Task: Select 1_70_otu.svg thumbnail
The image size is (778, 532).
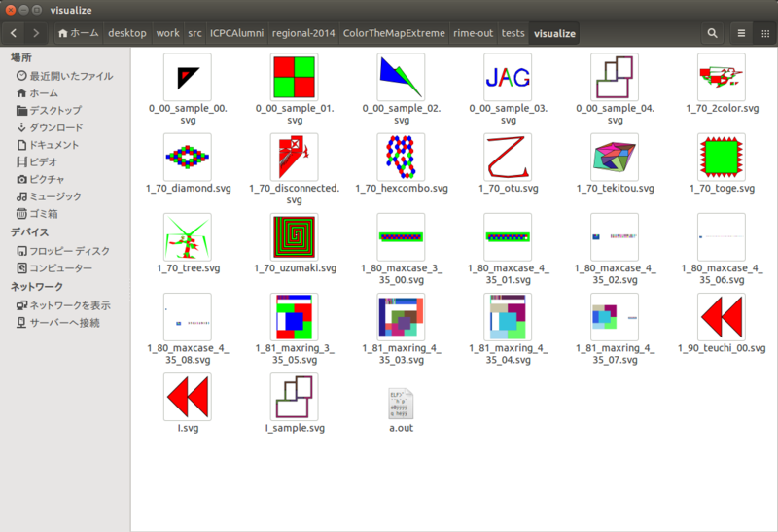Action: [508, 157]
